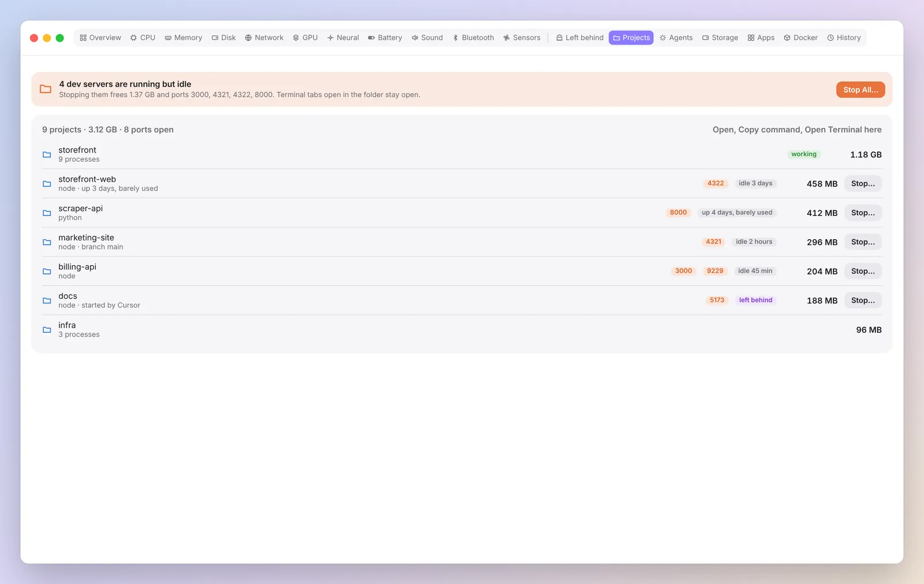View the Docker tab

801,38
